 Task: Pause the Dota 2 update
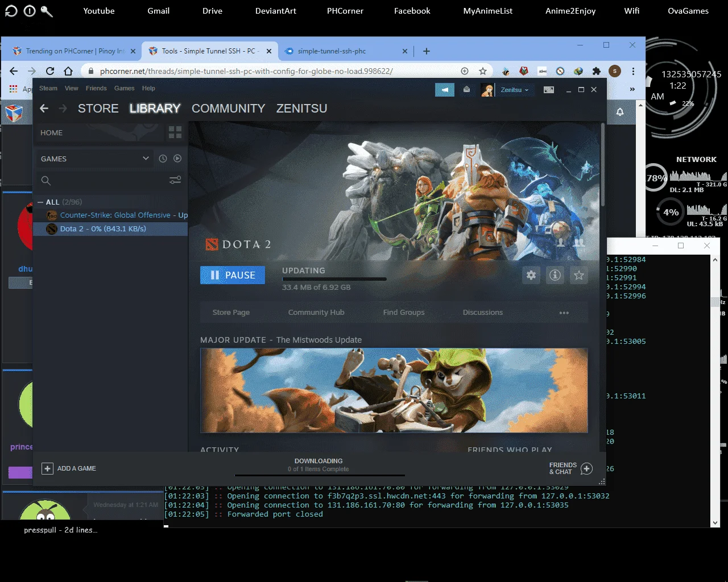pyautogui.click(x=233, y=275)
